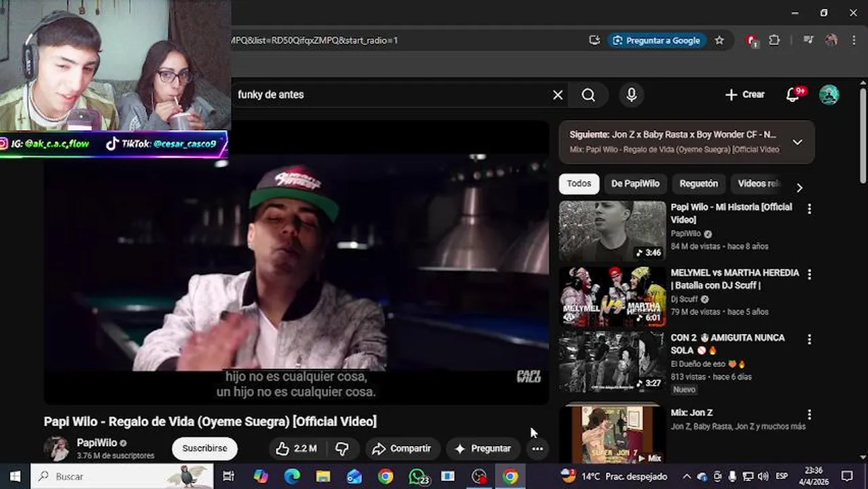The image size is (868, 489).
Task: Select the Videos relacionados chip
Action: (759, 183)
